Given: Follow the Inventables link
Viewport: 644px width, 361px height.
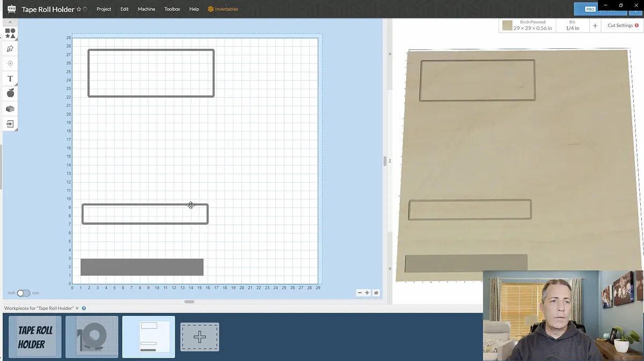Looking at the screenshot, I should (x=223, y=9).
